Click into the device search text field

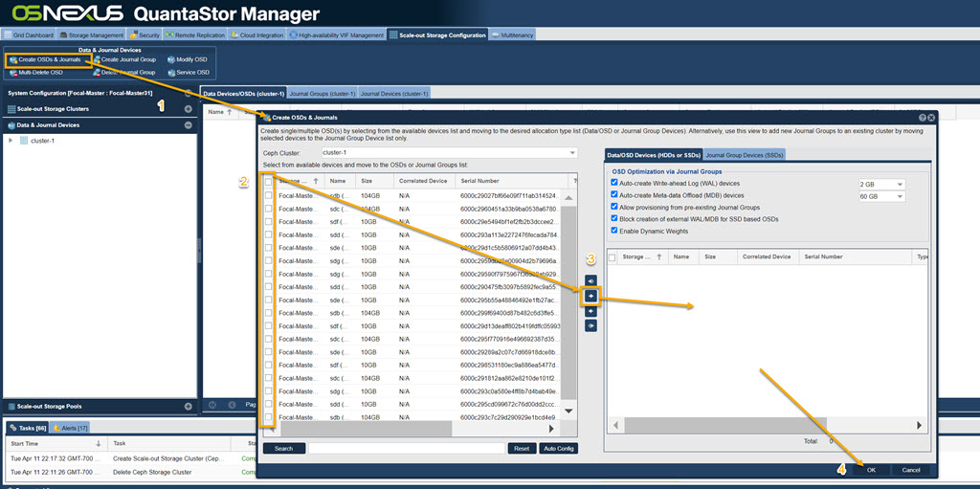pos(406,449)
